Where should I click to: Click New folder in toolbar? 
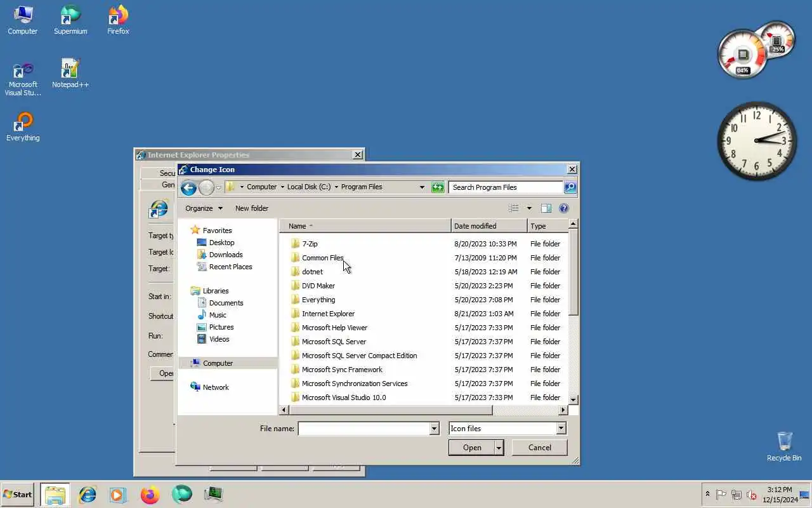(x=252, y=208)
